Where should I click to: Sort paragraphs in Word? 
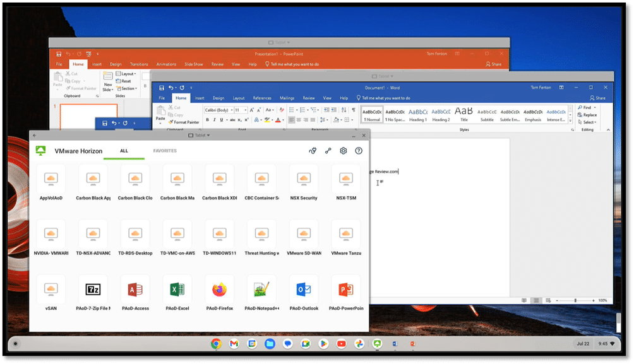click(x=344, y=110)
